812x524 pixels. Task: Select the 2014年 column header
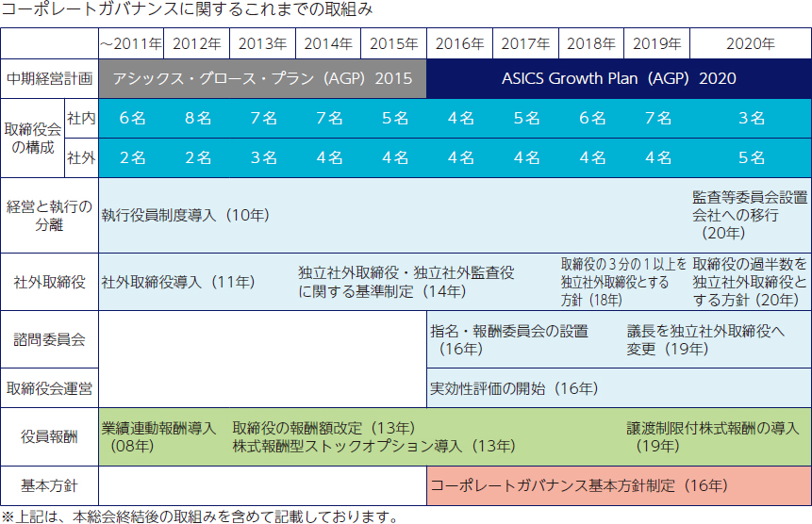pos(328,43)
